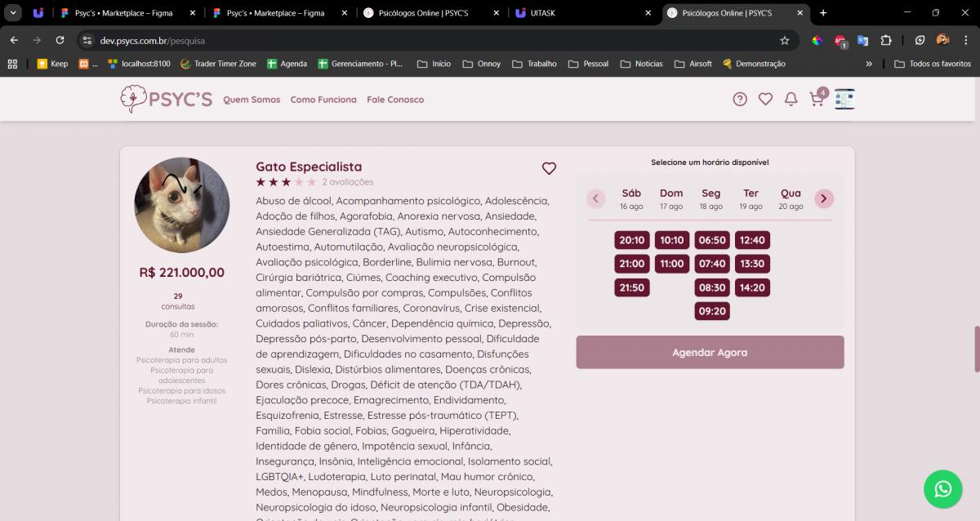Screen dimensions: 980x521
Task: Open the Quem Somos menu item
Action: [252, 100]
